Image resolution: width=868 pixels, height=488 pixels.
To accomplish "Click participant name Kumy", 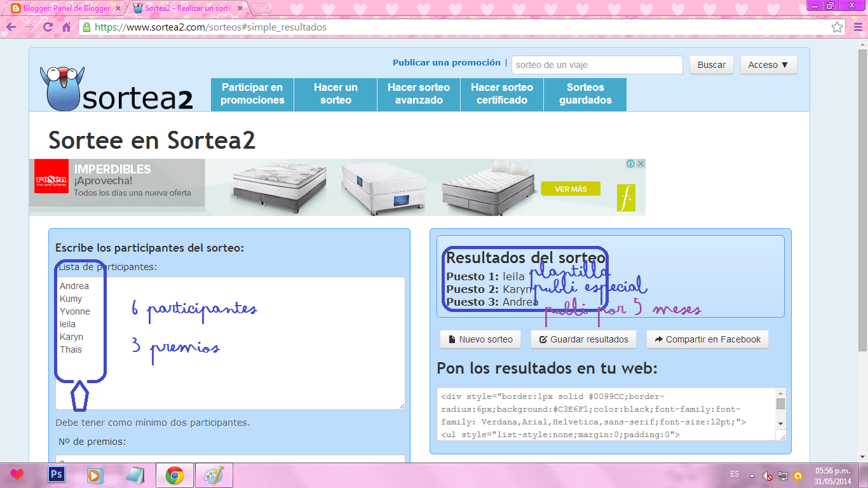I will (x=71, y=299).
